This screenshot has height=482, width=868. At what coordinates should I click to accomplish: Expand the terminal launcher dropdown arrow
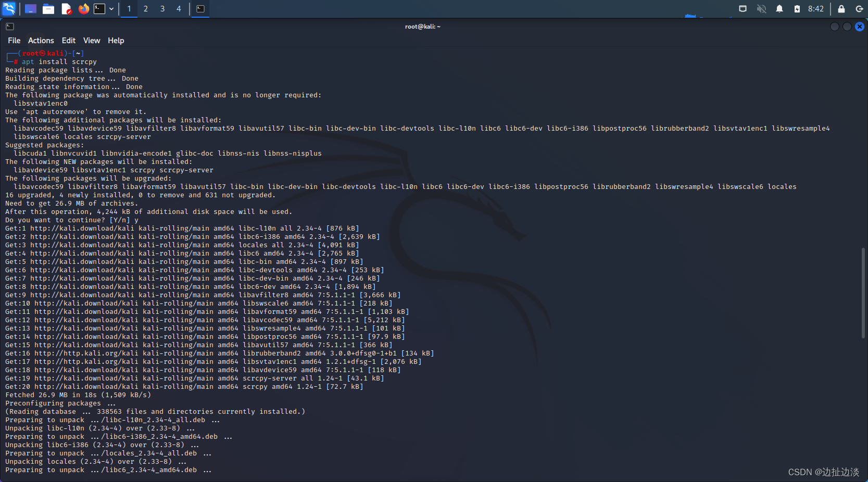point(111,9)
